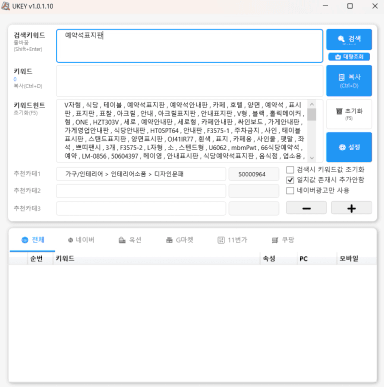Click the 전체 tab globe icon
The image size is (384, 387).
pyautogui.click(x=24, y=240)
